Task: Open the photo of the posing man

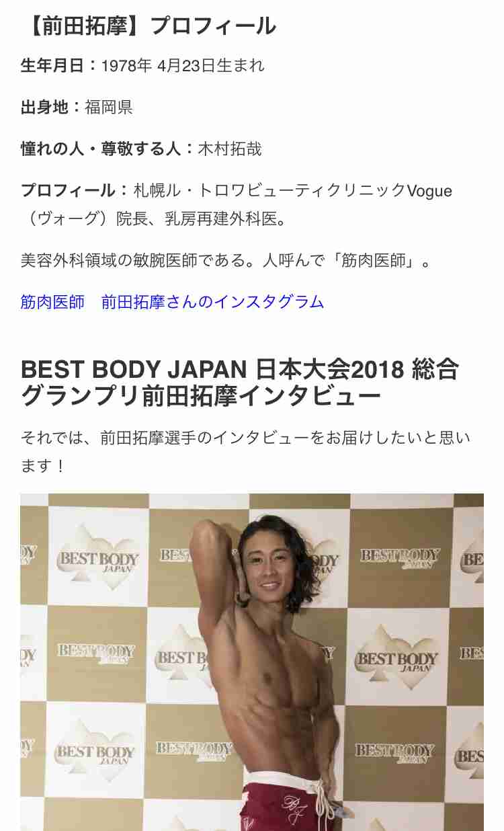Action: click(x=252, y=662)
